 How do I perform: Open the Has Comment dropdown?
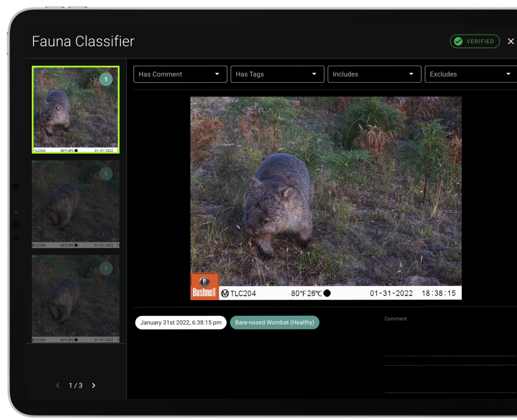180,74
